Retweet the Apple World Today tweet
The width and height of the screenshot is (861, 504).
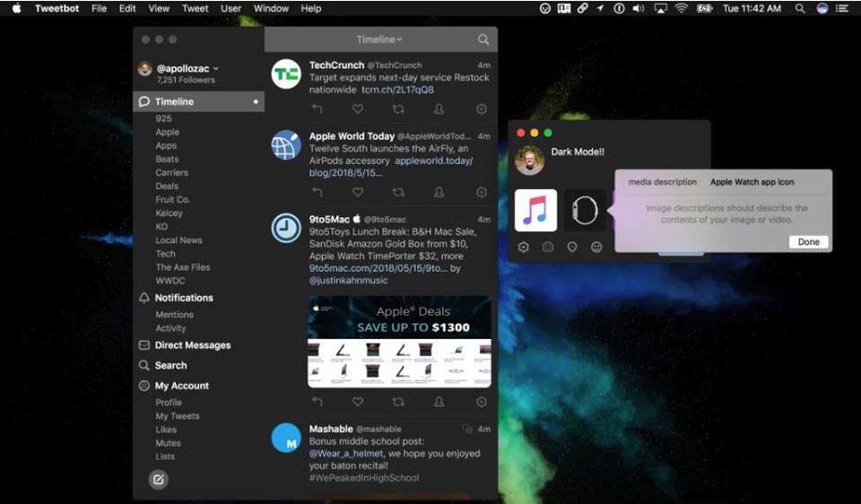tap(398, 192)
